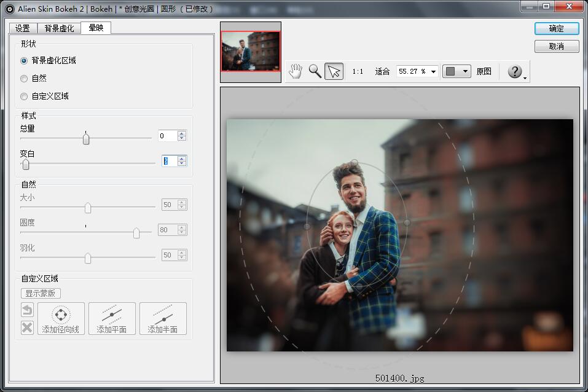Click the 显示蒙版 button
This screenshot has height=392, width=588.
coord(41,293)
